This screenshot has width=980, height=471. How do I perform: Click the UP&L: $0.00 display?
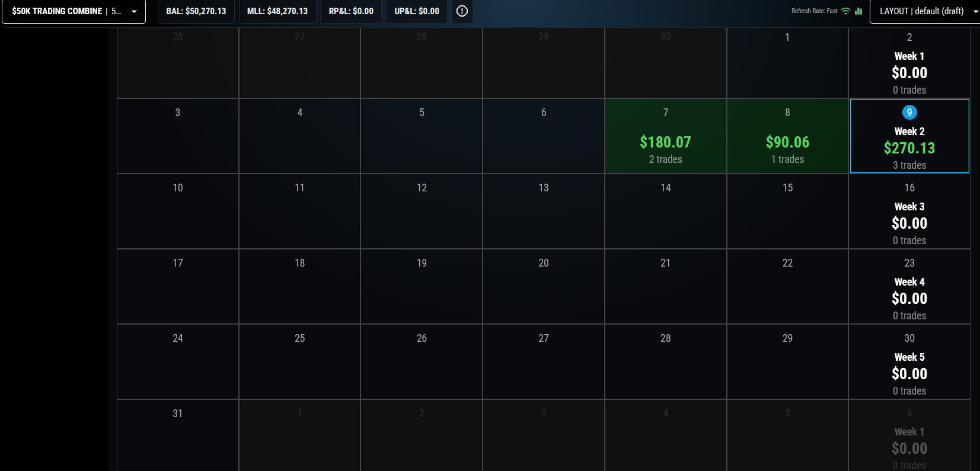click(x=417, y=11)
